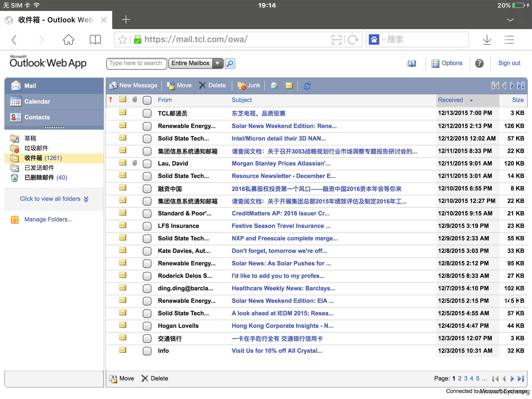
Task: Go to next page arrow in toolbar
Action: [x=512, y=85]
